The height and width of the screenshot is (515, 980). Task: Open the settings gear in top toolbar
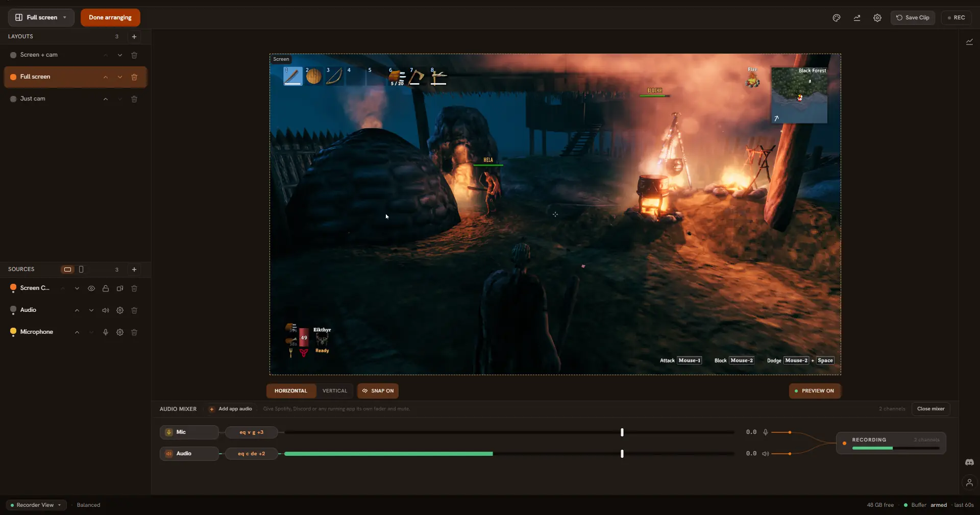(x=877, y=18)
